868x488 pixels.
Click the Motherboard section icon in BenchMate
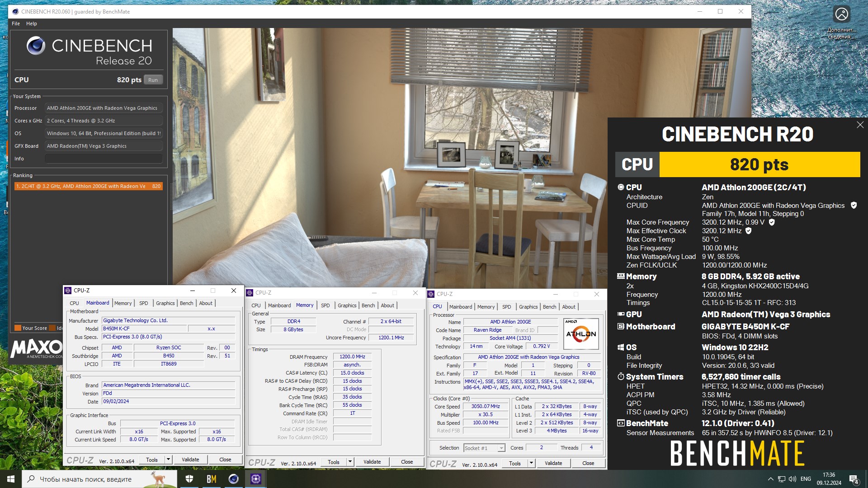pos(621,326)
